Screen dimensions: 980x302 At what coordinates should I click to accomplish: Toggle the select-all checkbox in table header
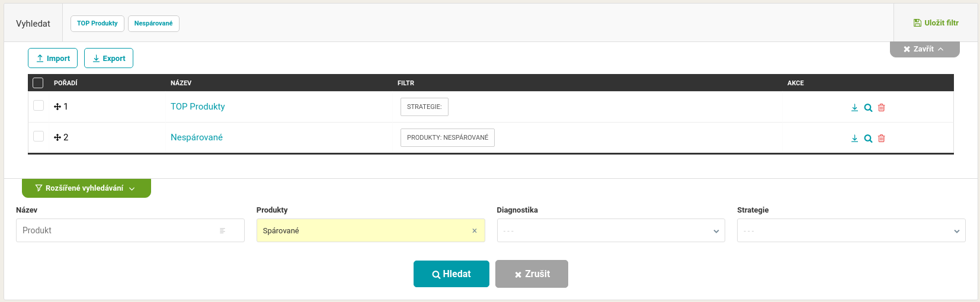38,83
